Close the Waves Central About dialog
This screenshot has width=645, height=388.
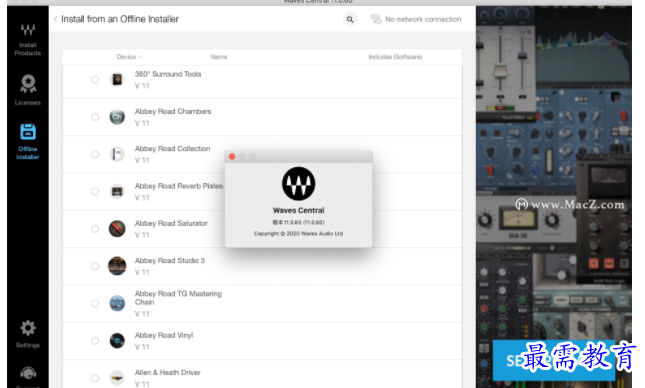pos(232,157)
